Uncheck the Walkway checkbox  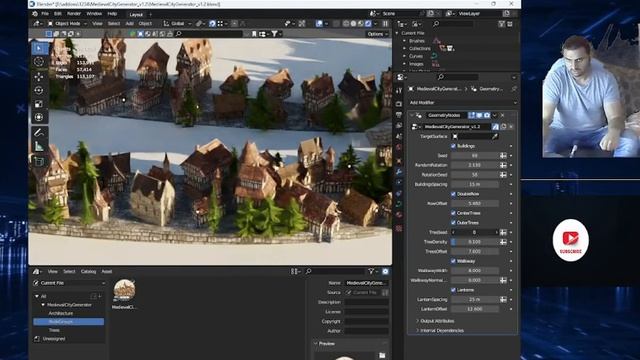[x=453, y=261]
